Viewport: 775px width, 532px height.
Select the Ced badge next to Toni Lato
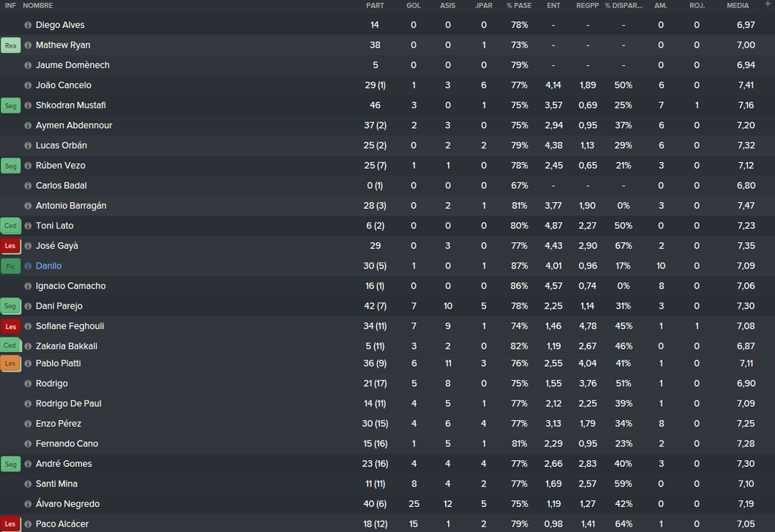(11, 226)
